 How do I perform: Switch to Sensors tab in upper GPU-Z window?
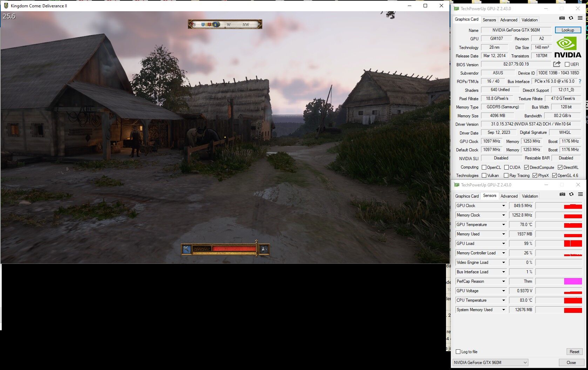(x=489, y=20)
